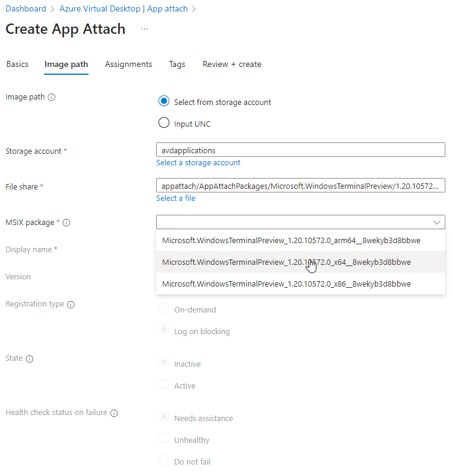Open the Image path tab
Viewport: 455px width, 476px height.
pyautogui.click(x=66, y=65)
